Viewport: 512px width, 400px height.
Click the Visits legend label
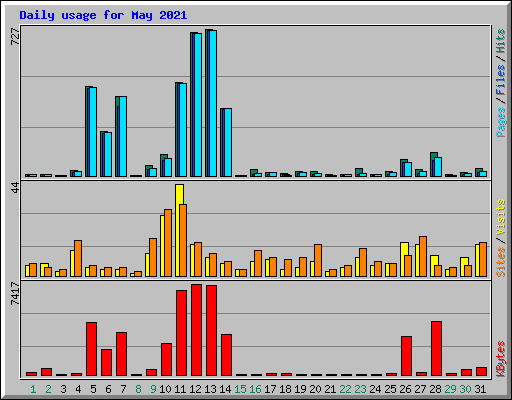click(x=501, y=218)
